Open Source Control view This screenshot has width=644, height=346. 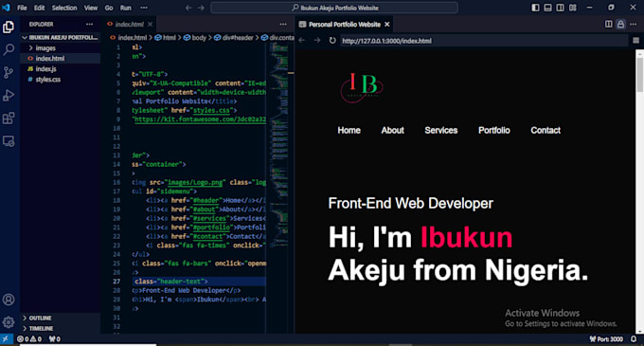tap(9, 73)
